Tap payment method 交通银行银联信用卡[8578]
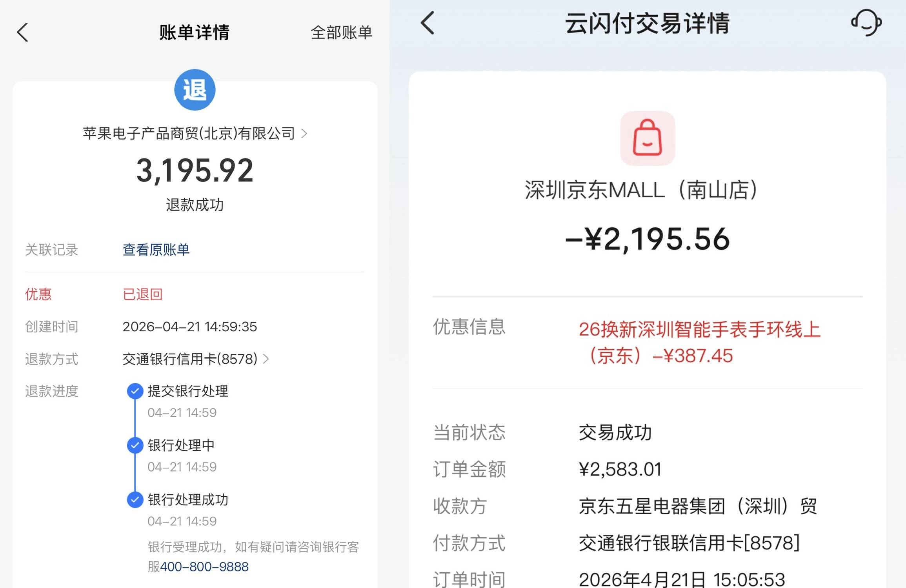Image resolution: width=906 pixels, height=588 pixels. pos(689,543)
